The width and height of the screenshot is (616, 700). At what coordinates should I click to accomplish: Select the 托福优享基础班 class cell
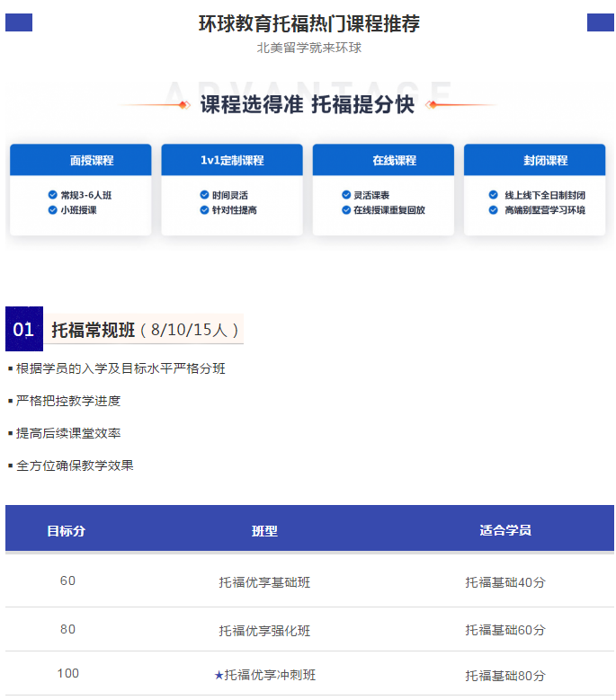tap(264, 582)
